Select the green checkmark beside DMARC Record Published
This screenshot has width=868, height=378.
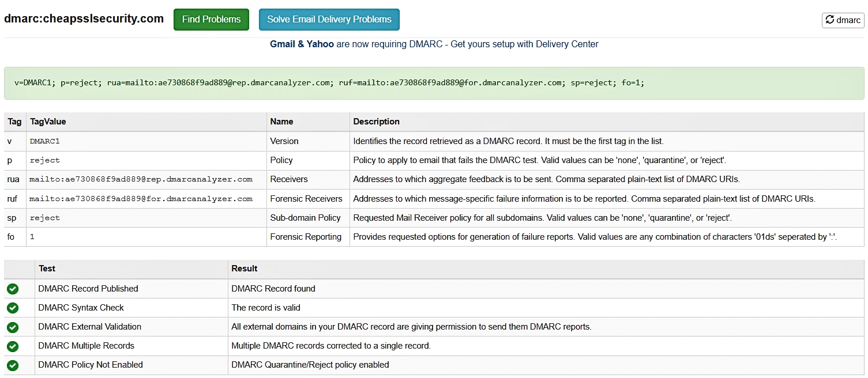pyautogui.click(x=13, y=289)
